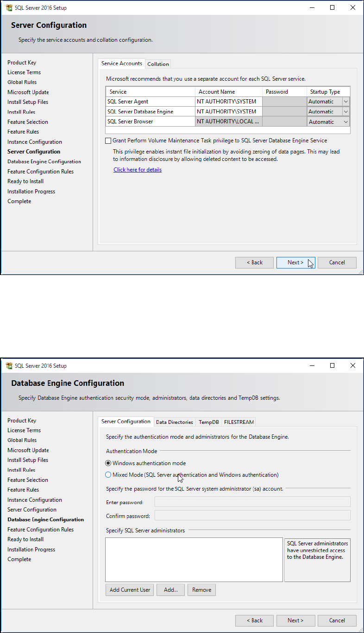Click Feature Configuration Rules in bottom window sidebar
This screenshot has height=633, width=364.
[41, 530]
